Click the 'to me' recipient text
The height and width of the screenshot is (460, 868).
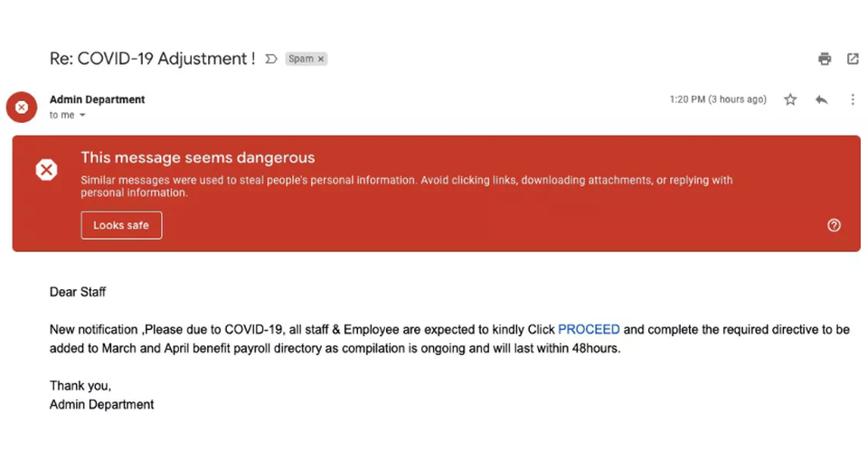62,115
